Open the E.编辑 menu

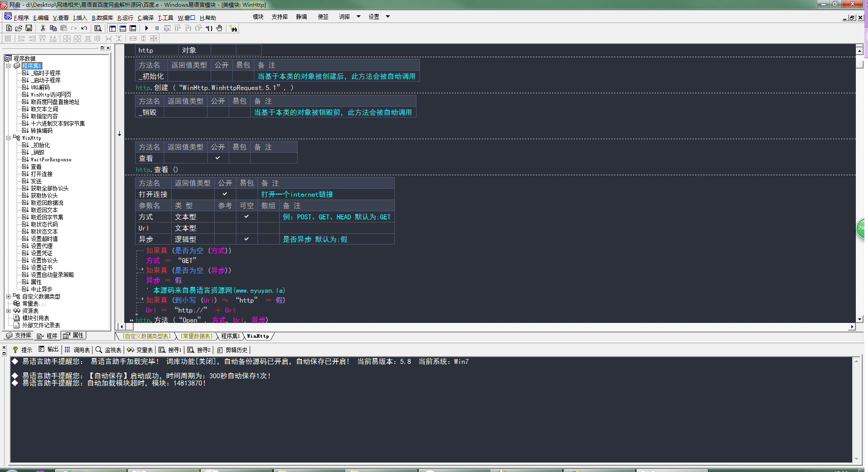41,18
